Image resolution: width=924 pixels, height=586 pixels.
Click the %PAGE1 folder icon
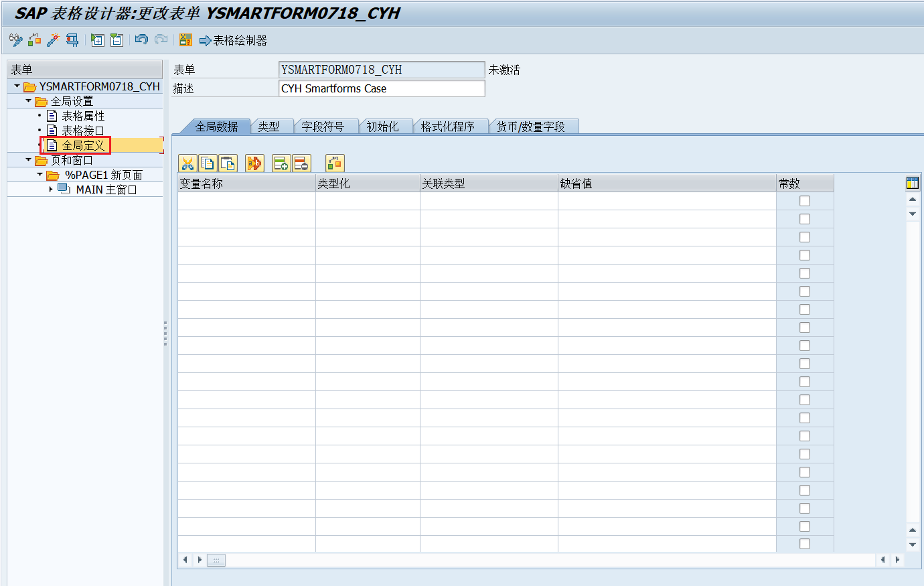point(53,175)
